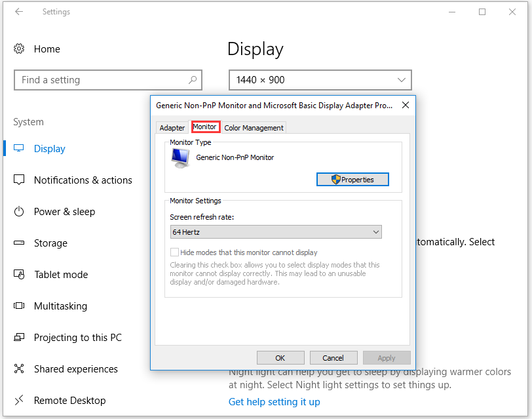
Task: Open the 1440 × 900 resolution dropdown
Action: (x=320, y=80)
